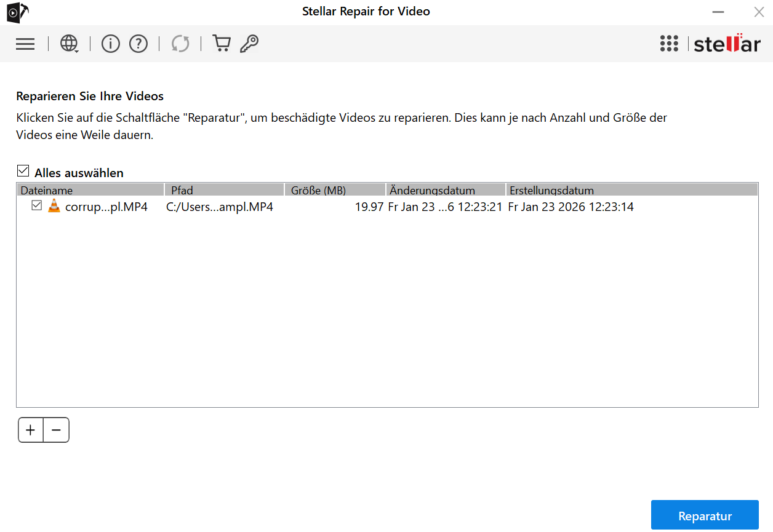
Task: Open the hamburger menu
Action: [25, 44]
